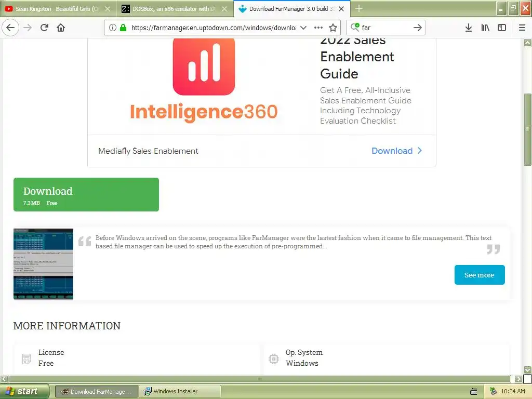Click the horizontal scrollbar left arrow

[4, 379]
